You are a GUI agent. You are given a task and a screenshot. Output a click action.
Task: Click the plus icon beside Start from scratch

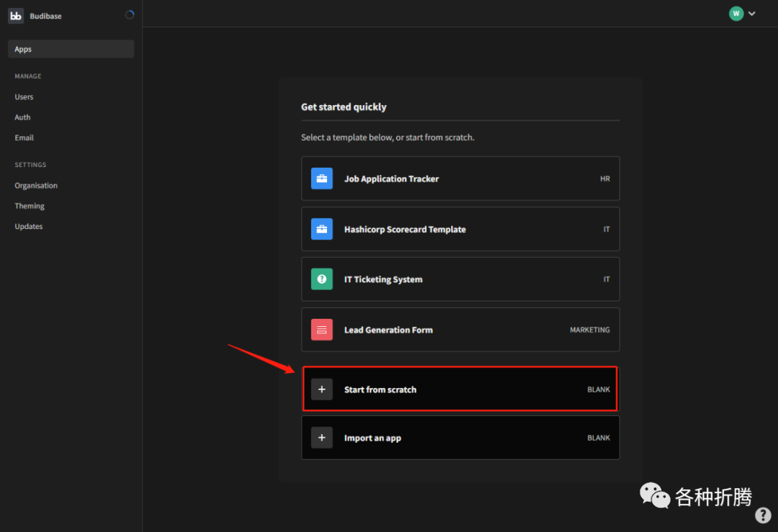pos(321,389)
